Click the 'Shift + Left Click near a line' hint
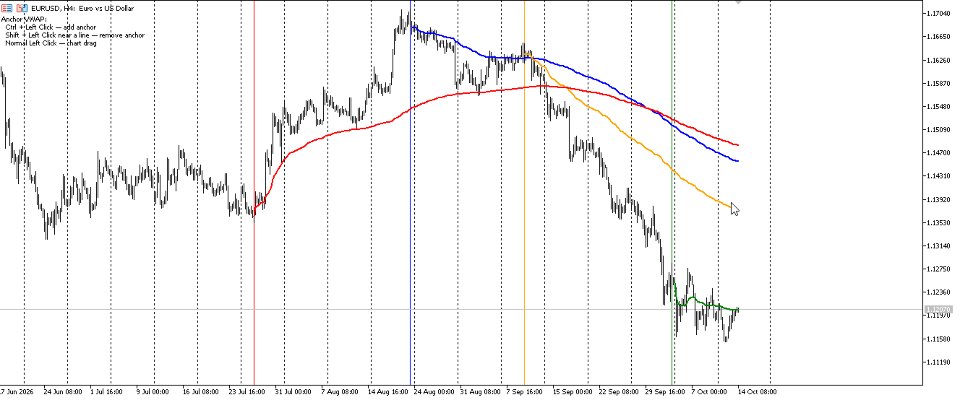Image resolution: width=960 pixels, height=400 pixels. tap(50, 36)
